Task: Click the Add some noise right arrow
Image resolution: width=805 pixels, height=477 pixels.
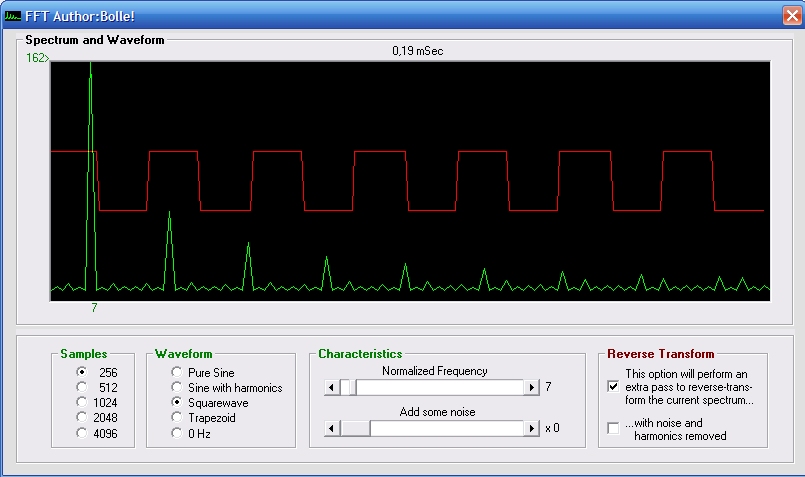Action: click(x=531, y=428)
